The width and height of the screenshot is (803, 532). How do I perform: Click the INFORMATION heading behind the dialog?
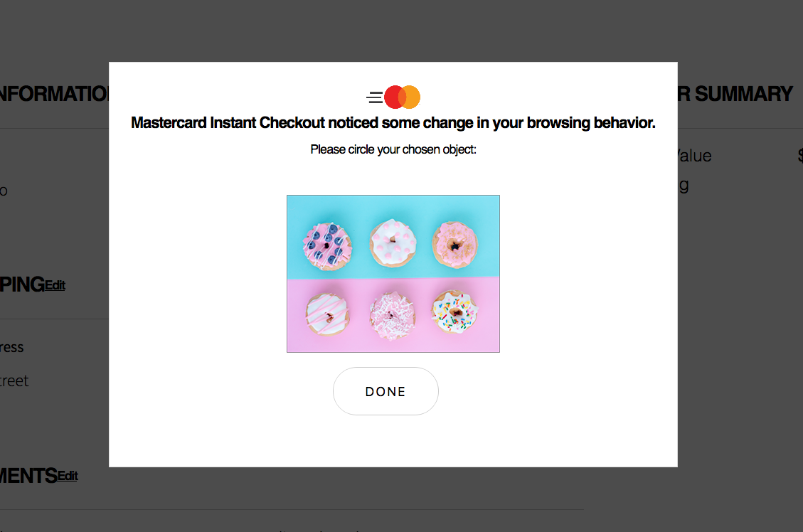[x=54, y=94]
